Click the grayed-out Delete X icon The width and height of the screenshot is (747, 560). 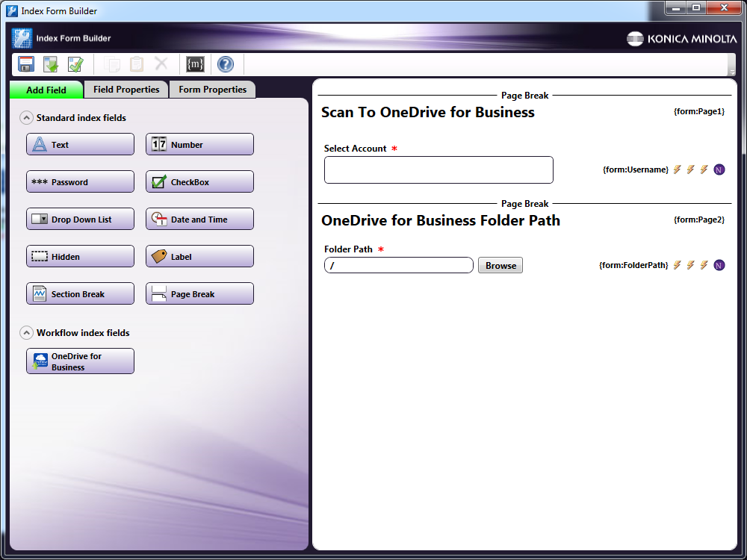pyautogui.click(x=161, y=63)
